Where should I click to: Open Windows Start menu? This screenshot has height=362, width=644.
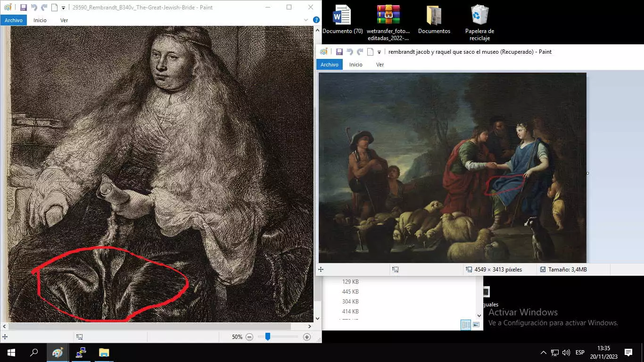(11, 353)
